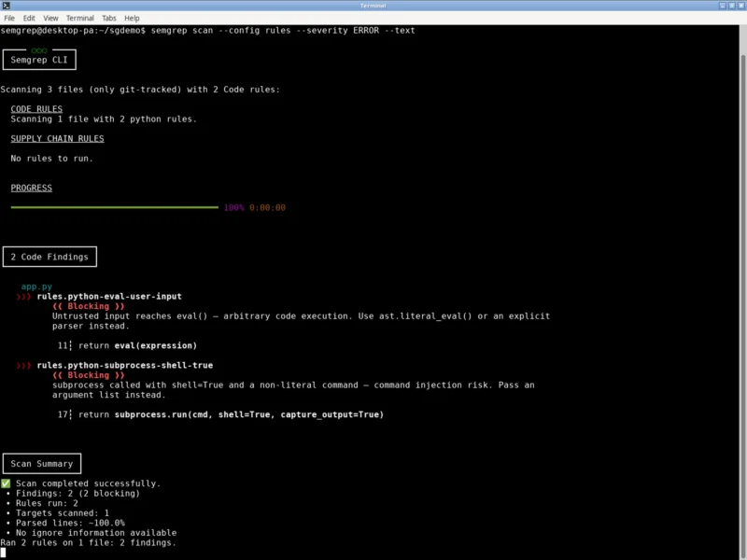Click the 'No rules to run.' line
Screen dimensions: 747x560
click(52, 158)
